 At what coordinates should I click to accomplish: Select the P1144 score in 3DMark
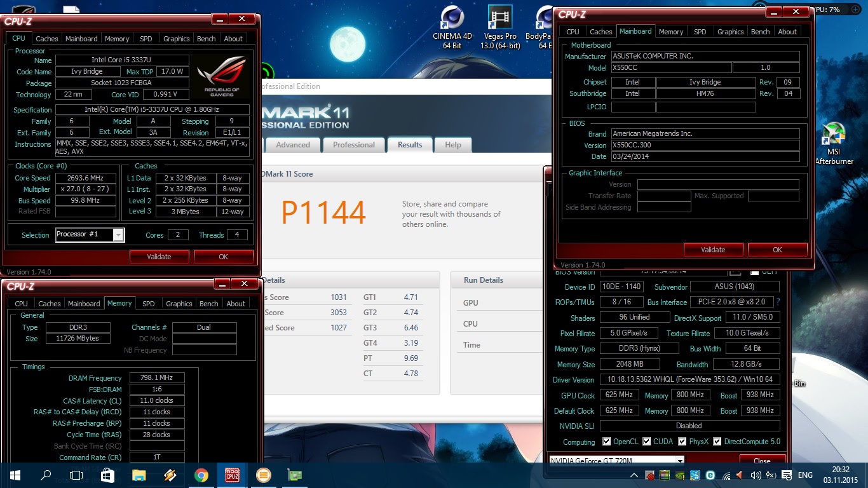[x=323, y=213]
